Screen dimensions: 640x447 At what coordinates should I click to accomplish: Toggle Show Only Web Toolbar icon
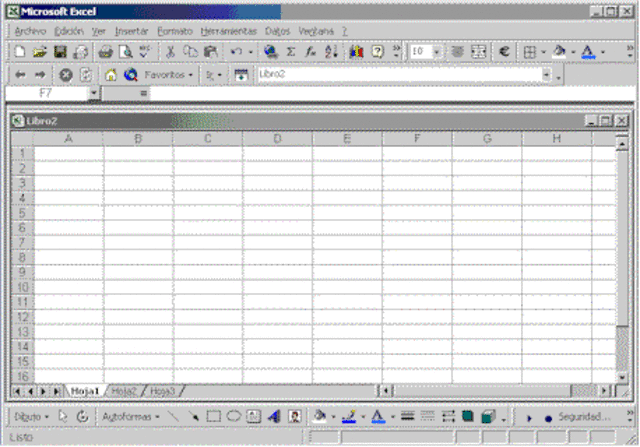click(241, 75)
